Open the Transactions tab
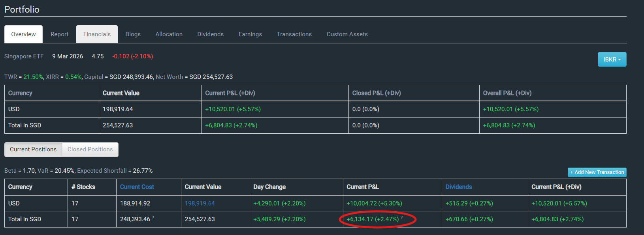 coord(294,34)
